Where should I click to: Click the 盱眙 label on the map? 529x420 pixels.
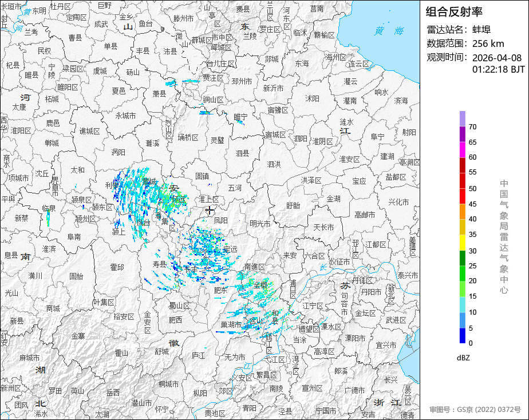(x=293, y=205)
